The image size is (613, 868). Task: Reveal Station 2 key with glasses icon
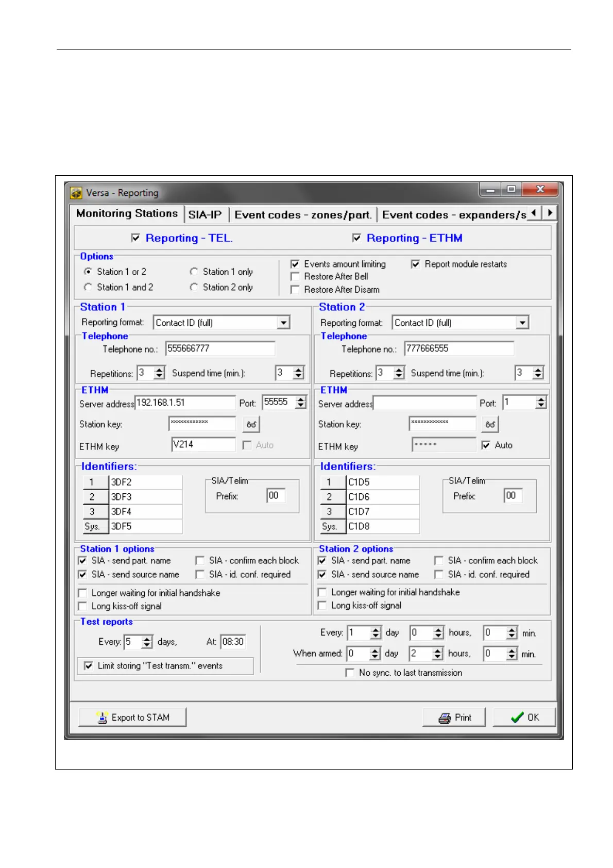tap(490, 424)
